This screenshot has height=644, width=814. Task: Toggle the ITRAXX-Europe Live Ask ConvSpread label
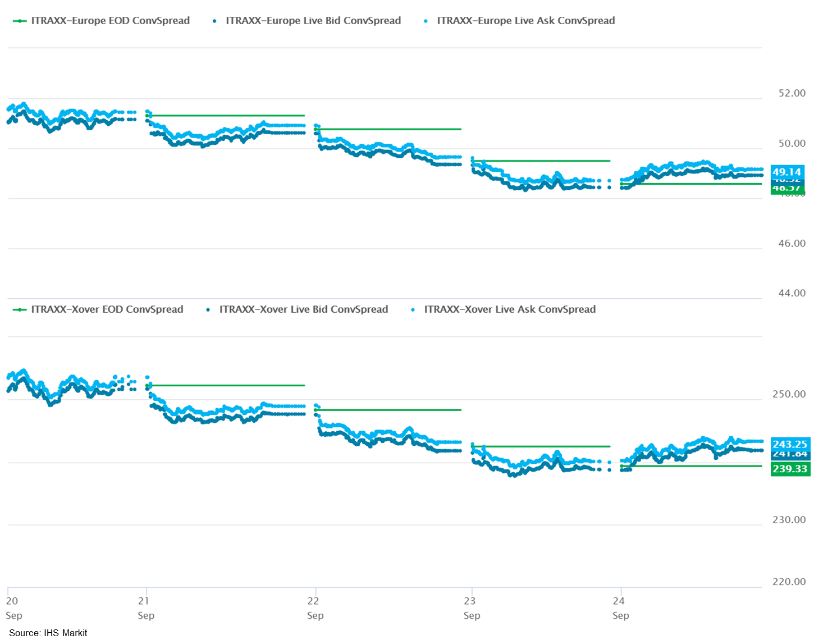[526, 21]
